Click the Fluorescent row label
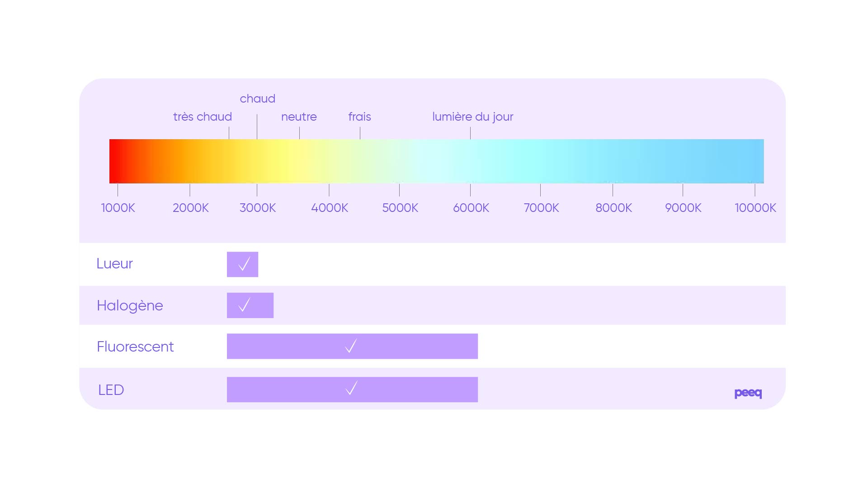Viewport: 868px width, 488px height. [135, 347]
